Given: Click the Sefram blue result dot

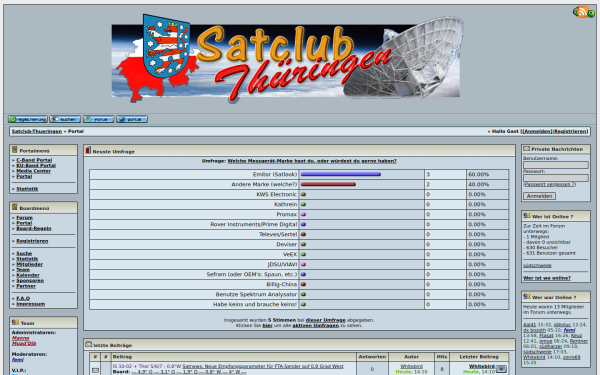Looking at the screenshot, I should click(303, 274).
